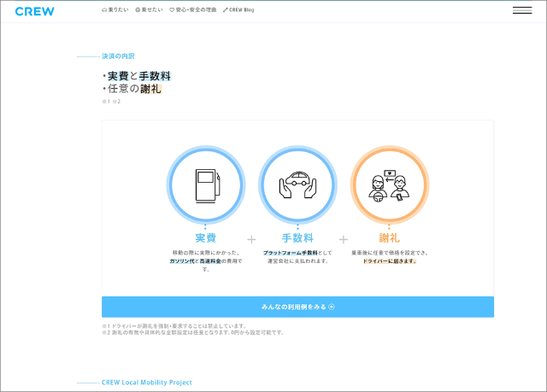Click the CREW logo
The width and height of the screenshot is (547, 392).
click(34, 11)
